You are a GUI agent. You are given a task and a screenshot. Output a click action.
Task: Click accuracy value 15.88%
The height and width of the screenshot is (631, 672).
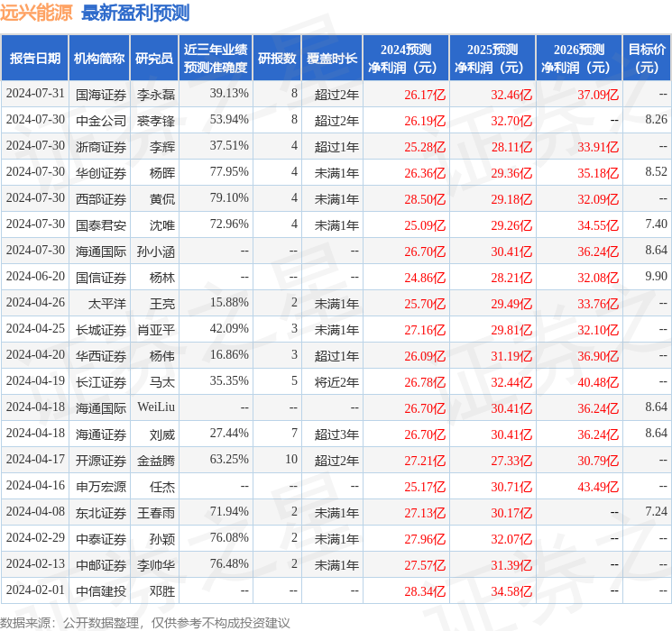[229, 303]
